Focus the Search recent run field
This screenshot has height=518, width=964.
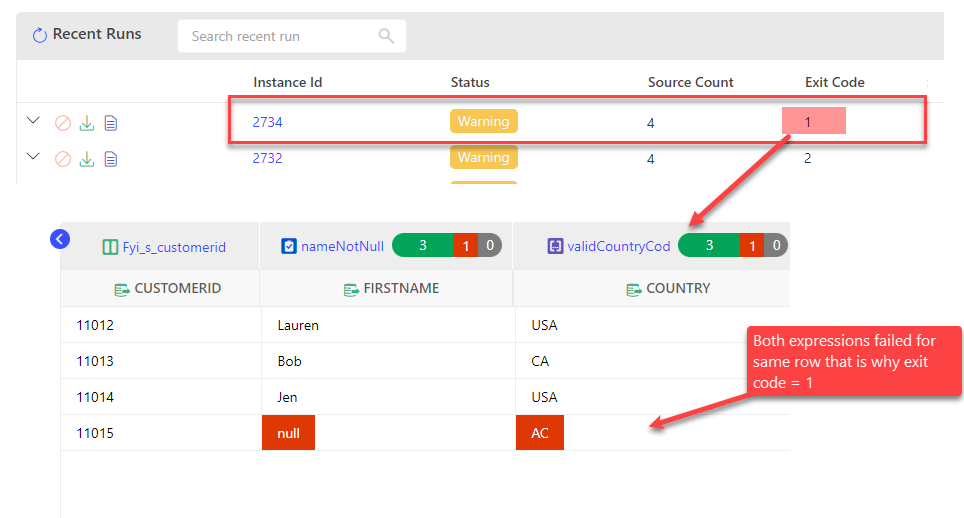280,36
